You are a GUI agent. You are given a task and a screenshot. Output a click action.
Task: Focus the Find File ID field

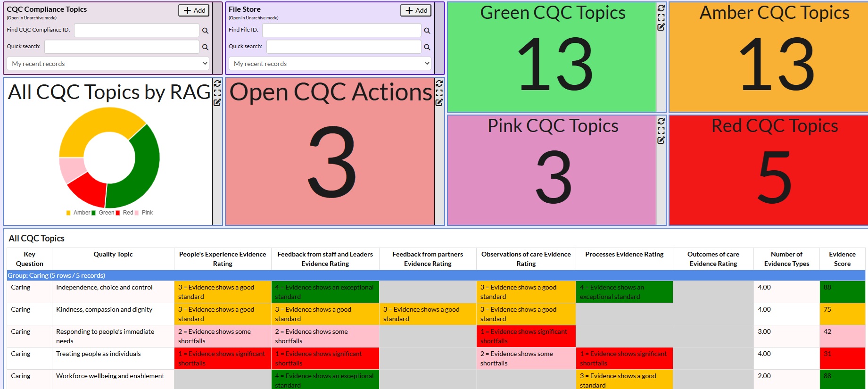[342, 30]
